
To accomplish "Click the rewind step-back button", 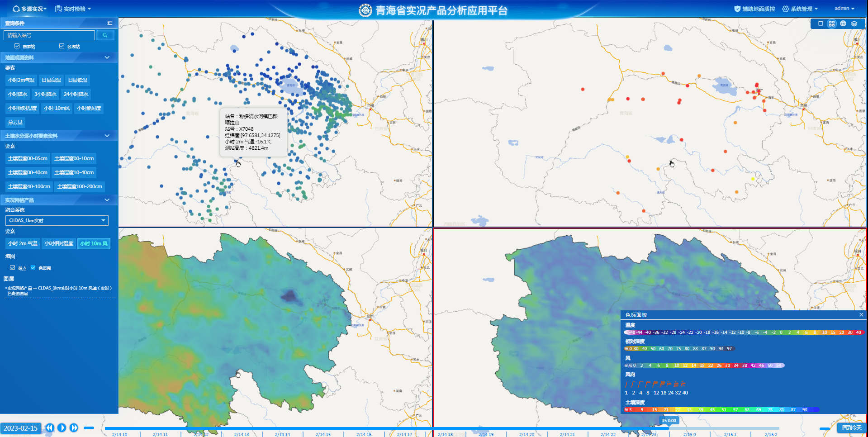I will point(50,427).
